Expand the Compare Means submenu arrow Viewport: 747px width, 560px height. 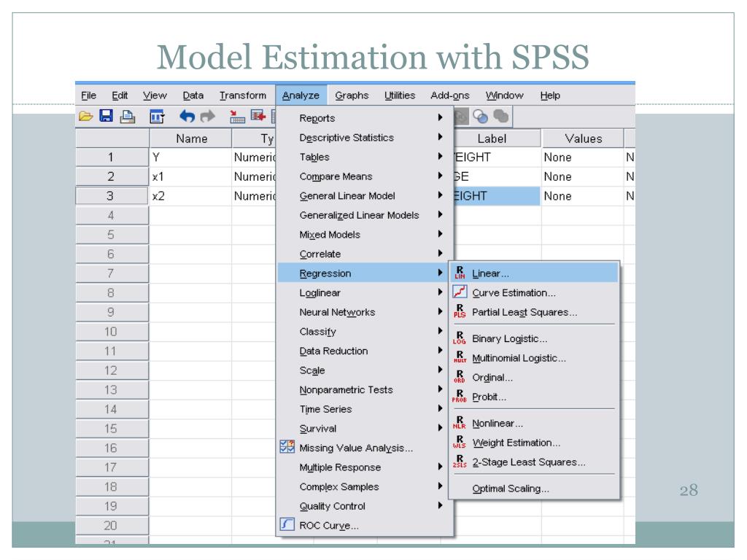click(440, 176)
